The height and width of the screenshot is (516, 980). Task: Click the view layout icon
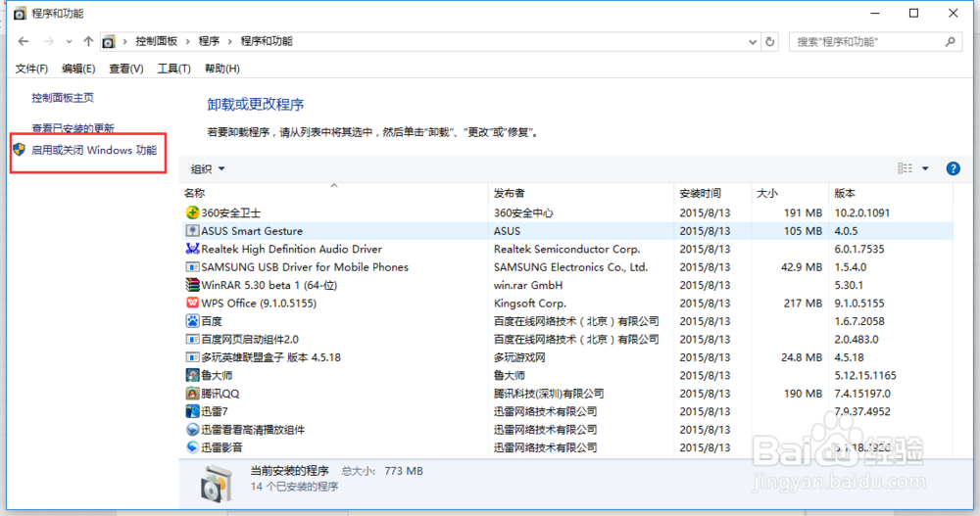pyautogui.click(x=905, y=168)
